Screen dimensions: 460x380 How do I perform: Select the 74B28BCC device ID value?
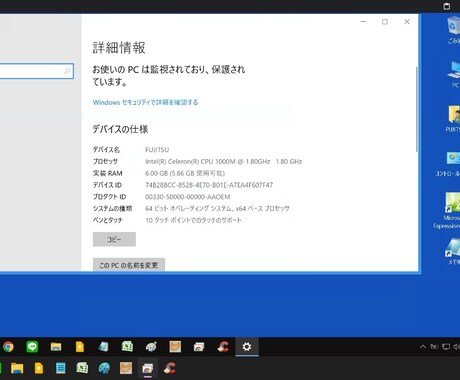pos(209,185)
